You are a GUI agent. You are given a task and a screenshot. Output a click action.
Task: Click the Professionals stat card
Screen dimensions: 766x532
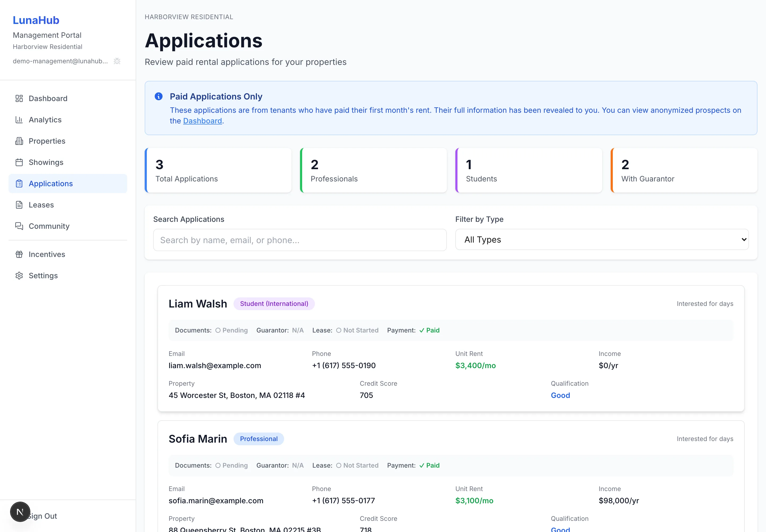click(373, 170)
